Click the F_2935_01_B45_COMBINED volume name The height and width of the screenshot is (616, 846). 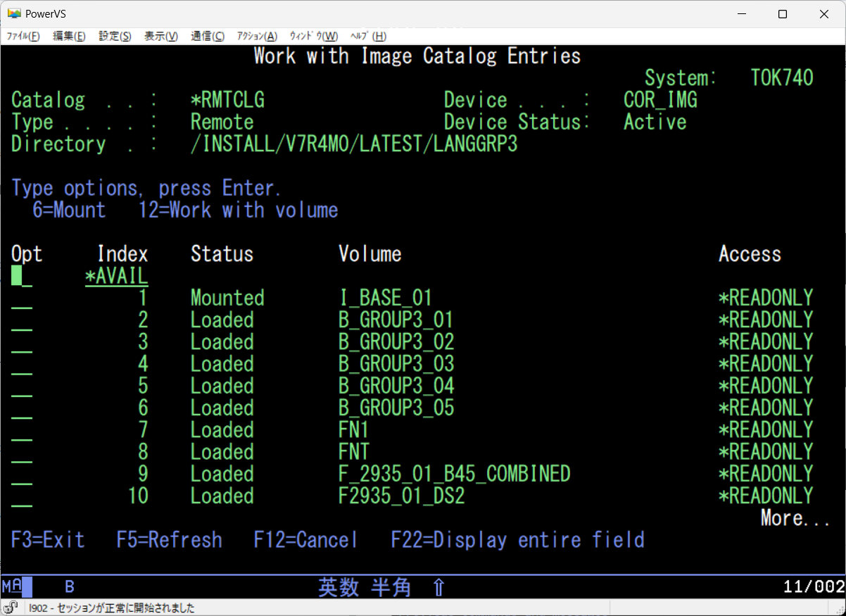pos(455,474)
